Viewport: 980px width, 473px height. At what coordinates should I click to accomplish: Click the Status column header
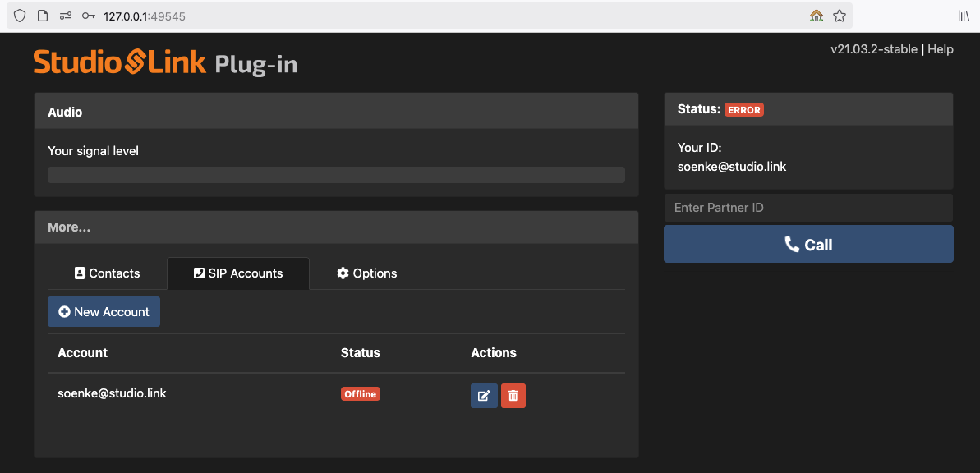point(360,353)
